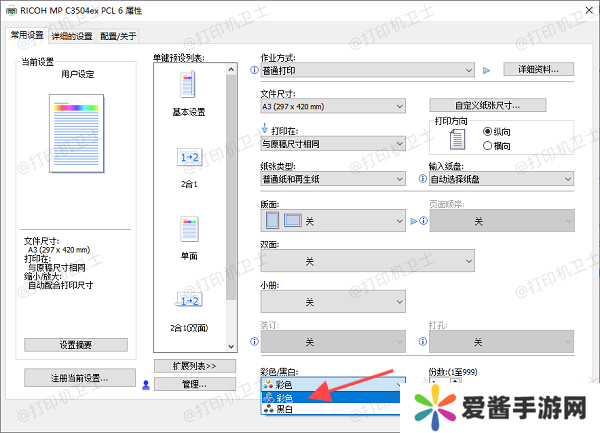Click the preset list vertical scrollbar

[x=231, y=200]
